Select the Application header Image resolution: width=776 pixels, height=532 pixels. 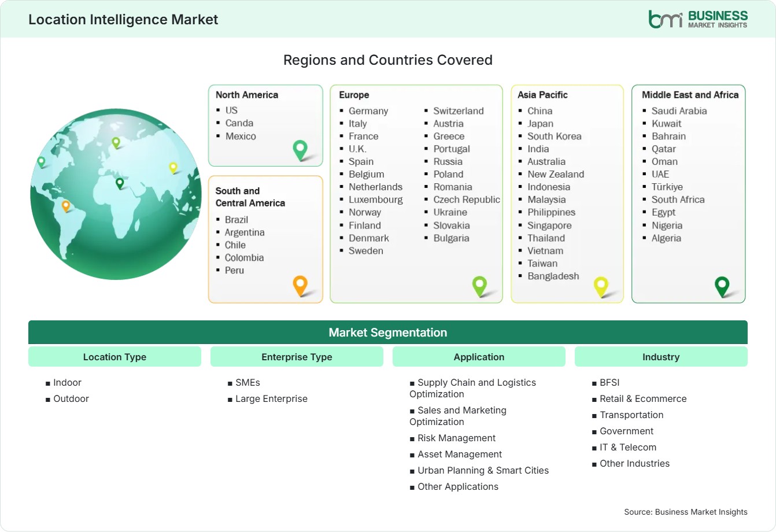pyautogui.click(x=479, y=357)
